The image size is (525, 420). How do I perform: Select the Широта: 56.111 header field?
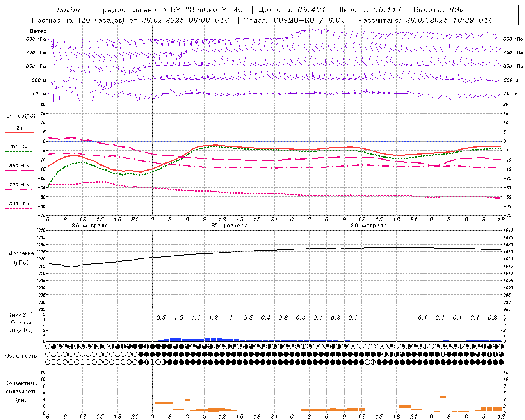click(370, 10)
